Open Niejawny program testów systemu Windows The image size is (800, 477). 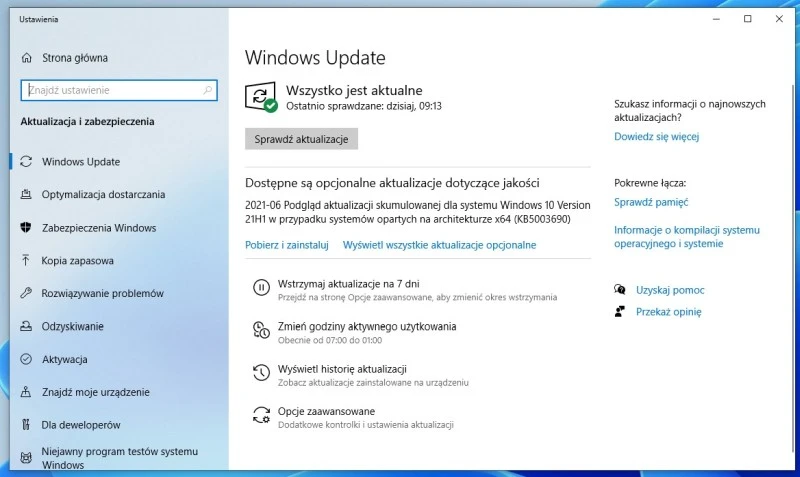click(119, 458)
